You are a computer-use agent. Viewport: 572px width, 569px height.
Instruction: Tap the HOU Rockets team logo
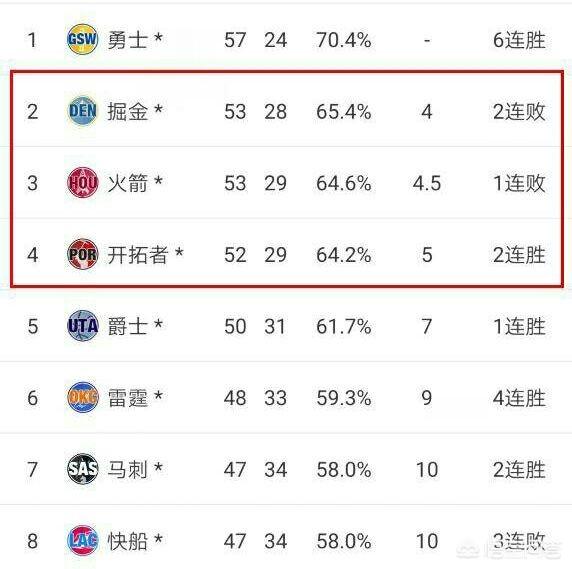(83, 182)
